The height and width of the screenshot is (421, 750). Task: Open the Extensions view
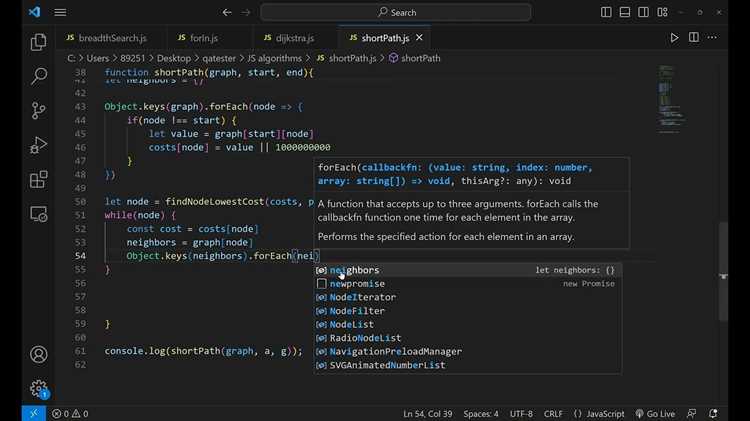click(x=38, y=179)
